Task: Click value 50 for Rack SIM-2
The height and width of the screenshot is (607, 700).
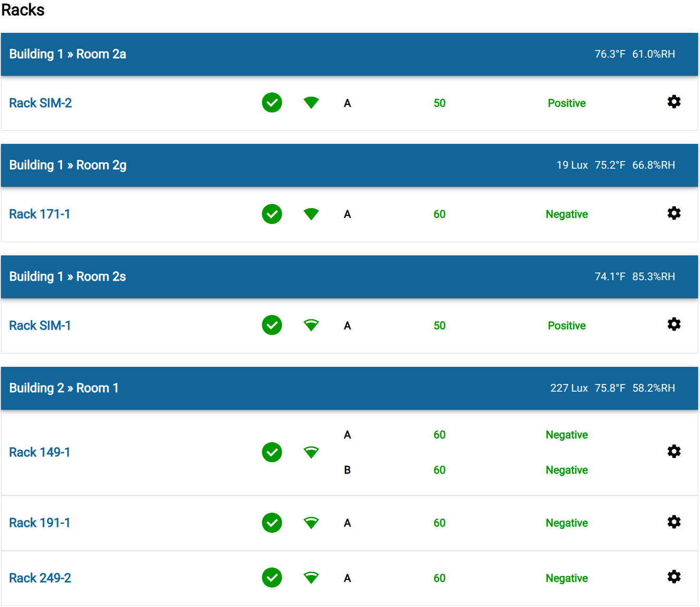Action: (439, 103)
